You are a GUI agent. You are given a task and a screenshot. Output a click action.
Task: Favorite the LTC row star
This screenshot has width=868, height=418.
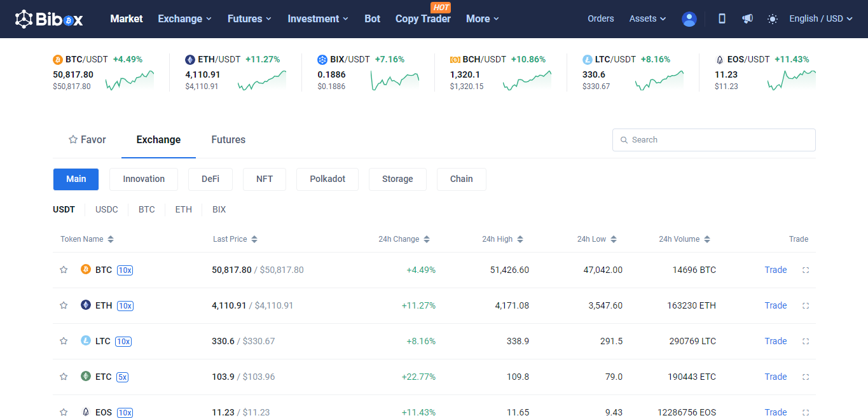click(x=64, y=341)
